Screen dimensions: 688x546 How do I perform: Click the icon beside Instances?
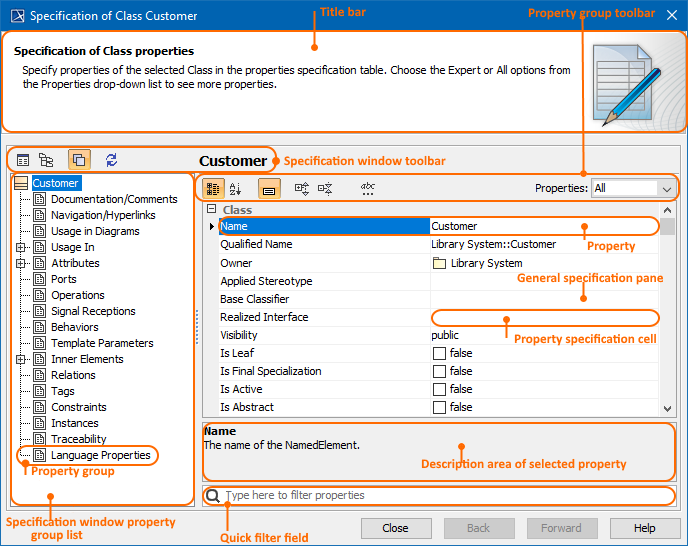pos(40,423)
